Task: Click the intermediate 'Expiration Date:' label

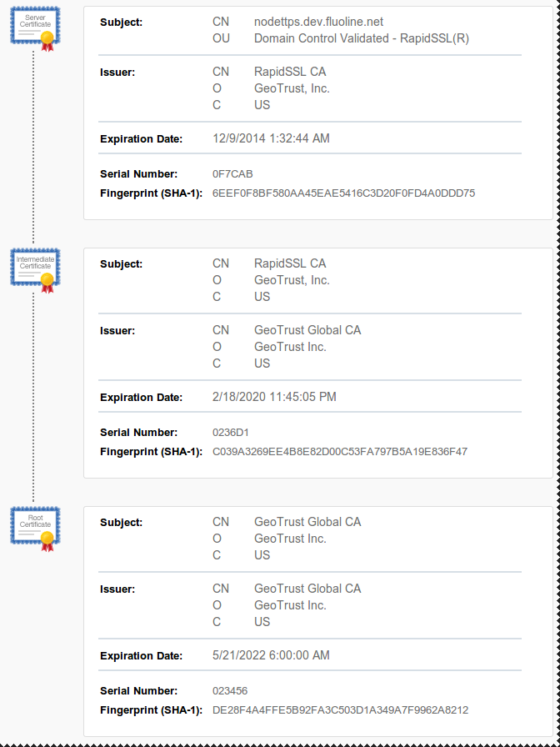Action: (x=142, y=398)
